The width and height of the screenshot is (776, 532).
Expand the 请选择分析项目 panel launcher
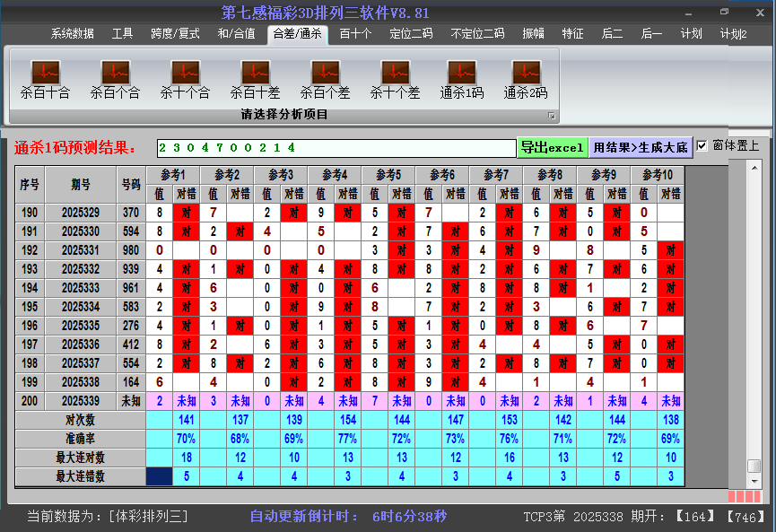click(552, 116)
